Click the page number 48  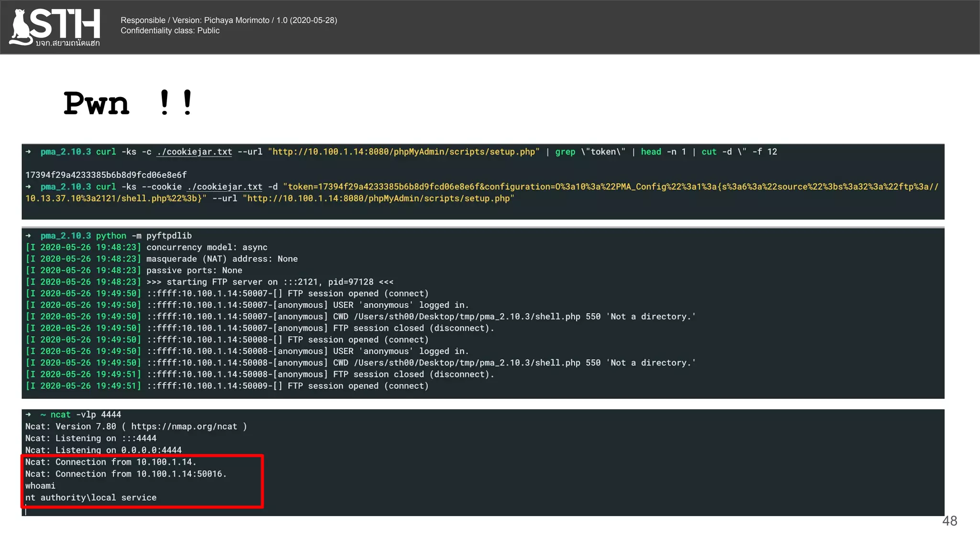949,521
